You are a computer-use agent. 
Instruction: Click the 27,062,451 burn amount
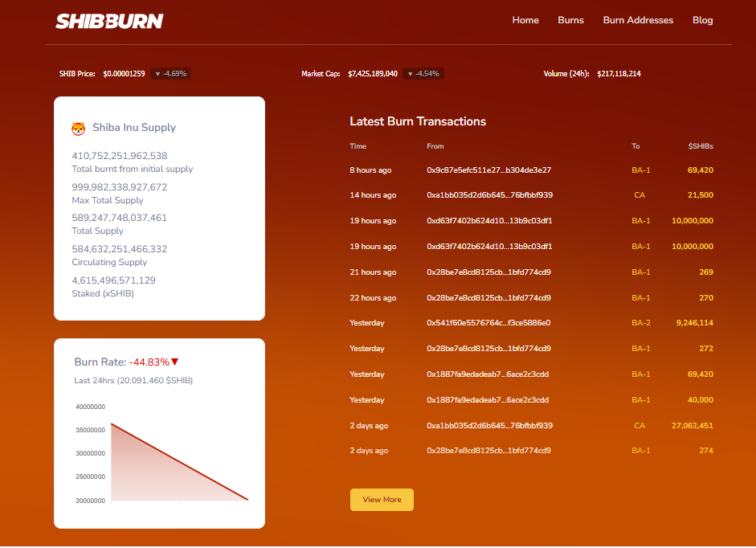(693, 426)
